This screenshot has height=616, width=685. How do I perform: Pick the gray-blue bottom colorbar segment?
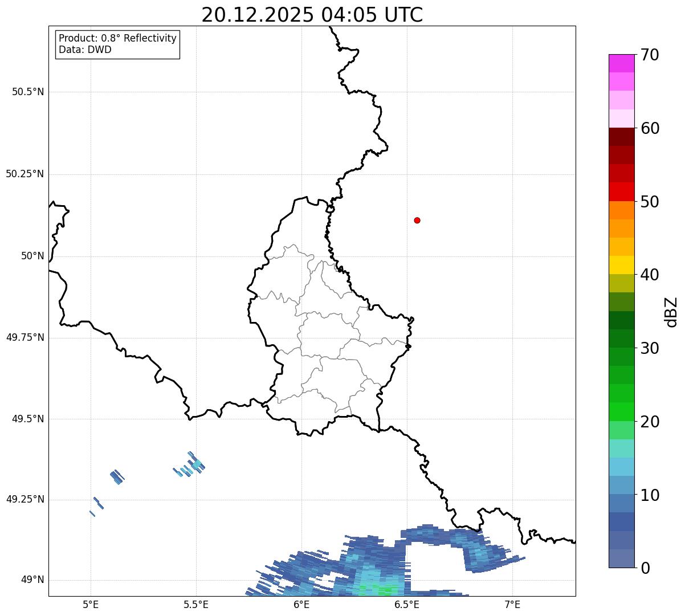(621, 558)
